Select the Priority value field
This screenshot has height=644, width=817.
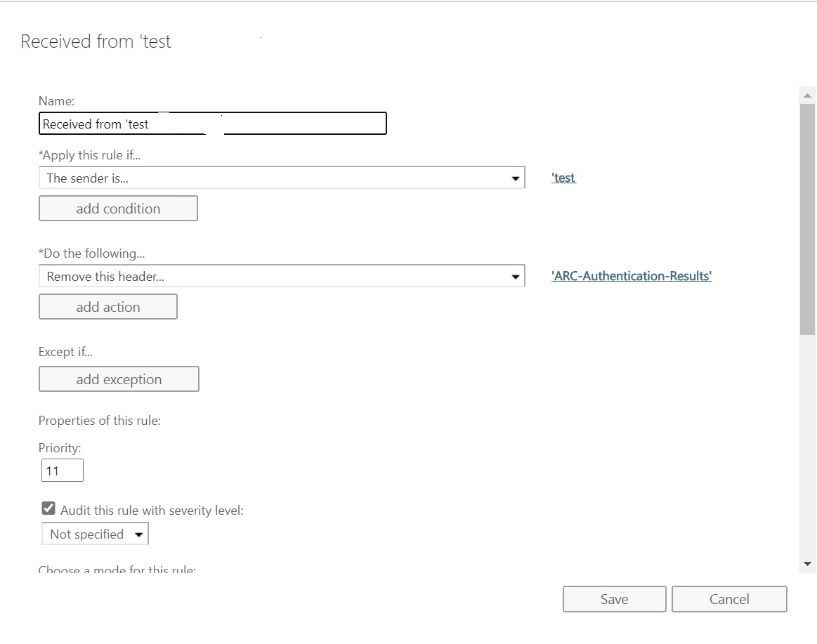coord(62,470)
